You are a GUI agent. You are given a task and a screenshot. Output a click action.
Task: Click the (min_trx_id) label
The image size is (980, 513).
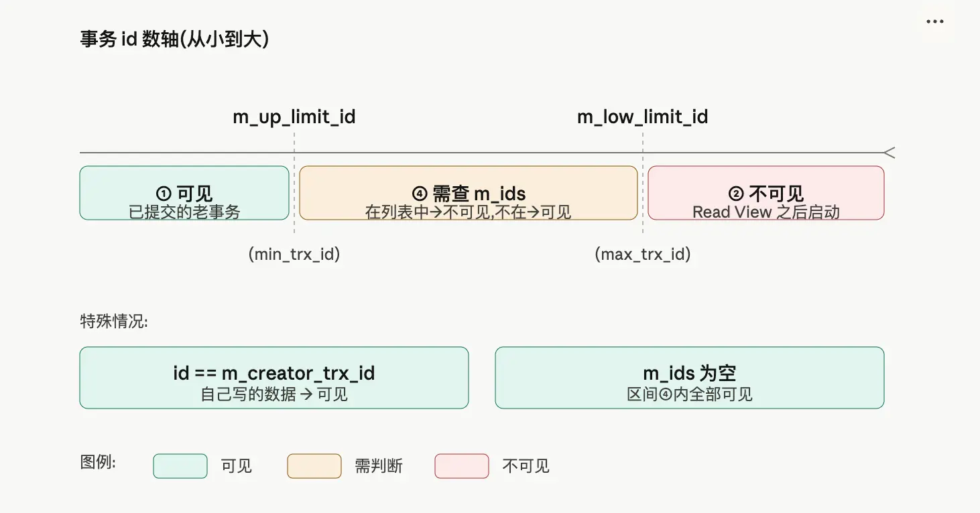[294, 254]
